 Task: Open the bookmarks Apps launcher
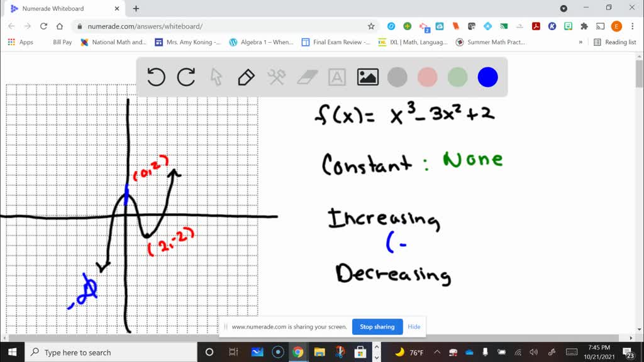(11, 42)
